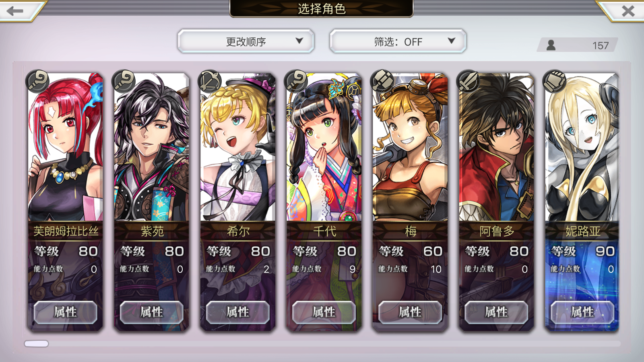Open the 筛选: OFF filter dropdown
Screen dimensions: 644x362
[x=398, y=41]
